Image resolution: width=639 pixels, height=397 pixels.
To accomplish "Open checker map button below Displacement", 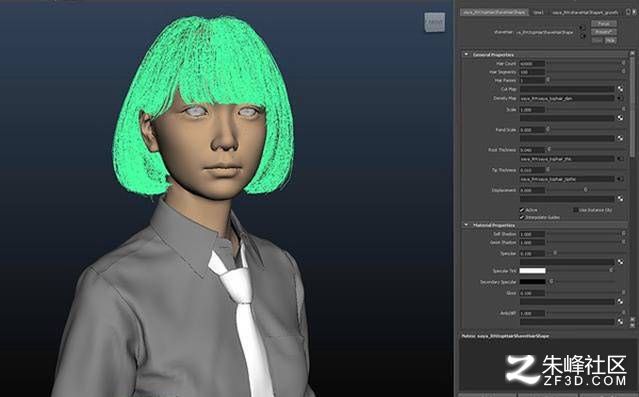I will coord(620,199).
